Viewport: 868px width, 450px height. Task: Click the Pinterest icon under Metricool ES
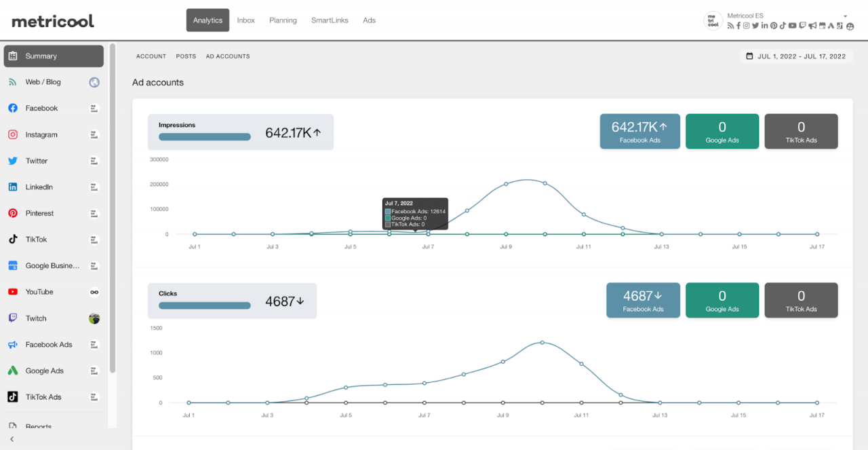coord(773,26)
